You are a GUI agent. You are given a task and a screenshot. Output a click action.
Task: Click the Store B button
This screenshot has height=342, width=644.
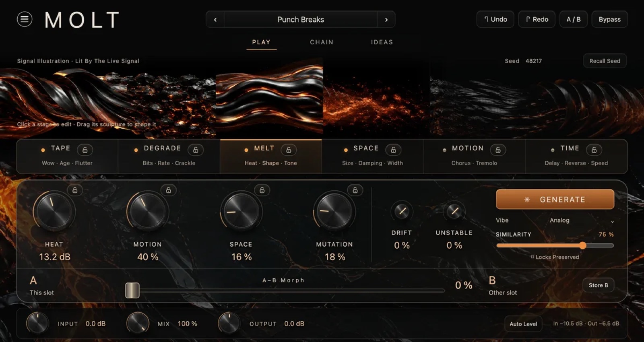(599, 285)
